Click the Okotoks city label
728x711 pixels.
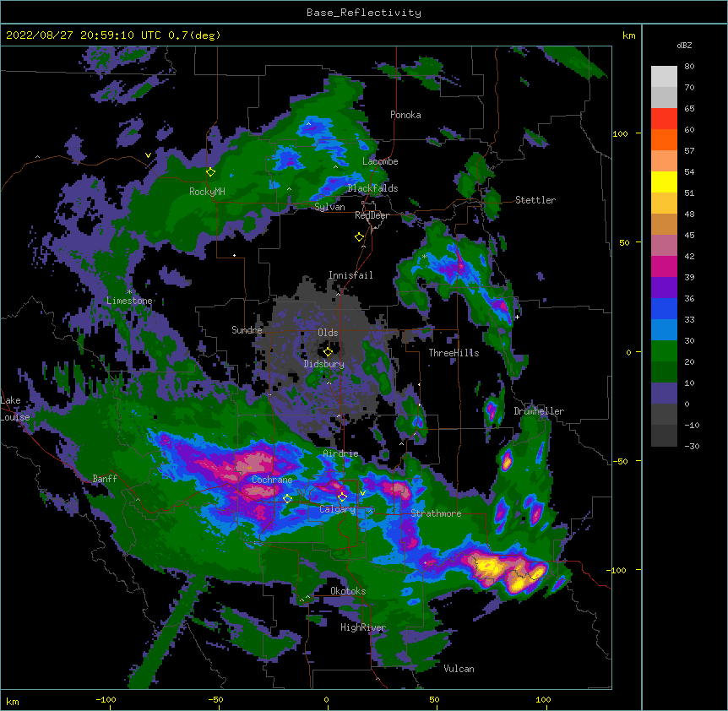[x=348, y=591]
